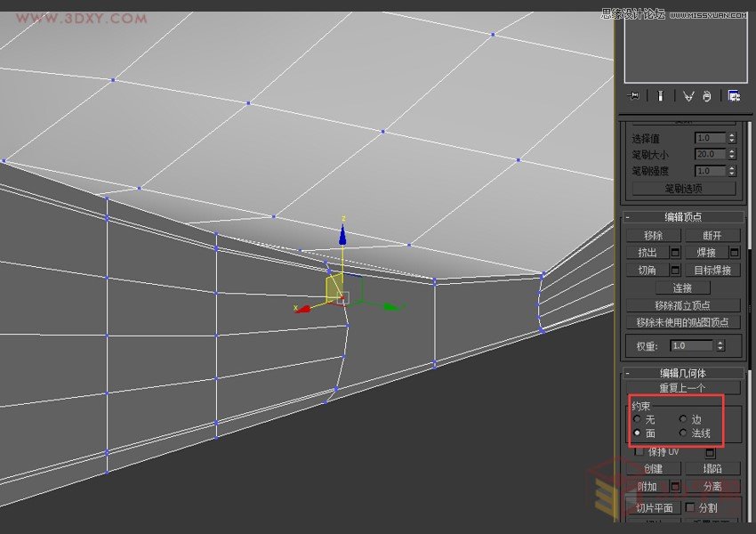
Task: Click the Make Unique icon
Action: (688, 96)
